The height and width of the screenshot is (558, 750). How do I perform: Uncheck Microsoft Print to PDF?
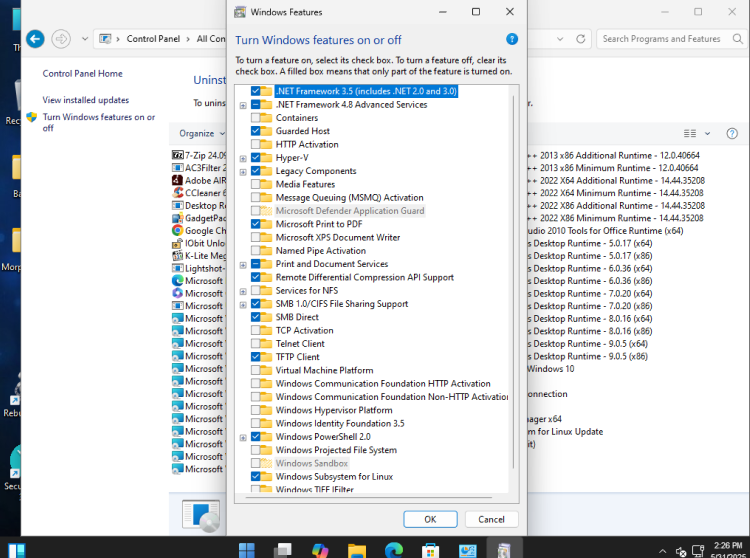coord(255,224)
